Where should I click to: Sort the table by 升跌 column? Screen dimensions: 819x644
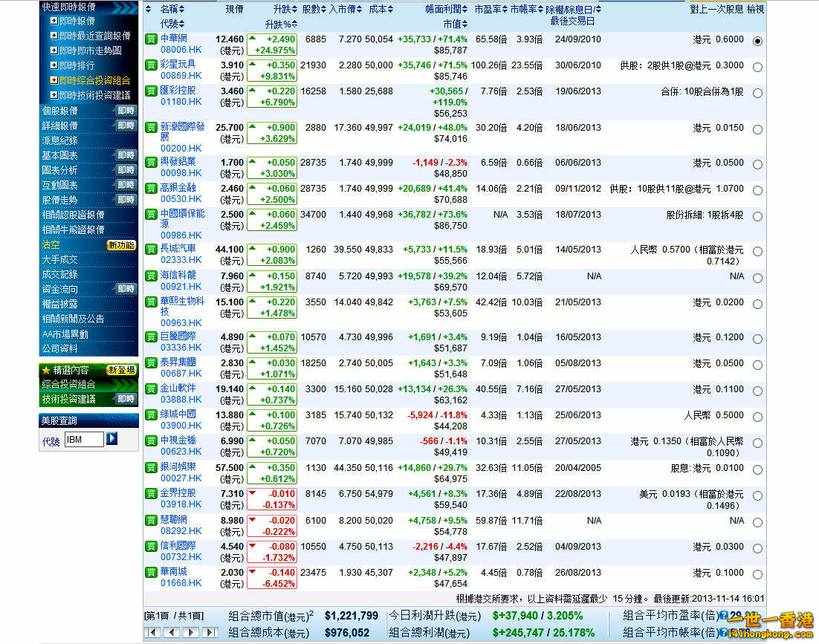tap(285, 10)
